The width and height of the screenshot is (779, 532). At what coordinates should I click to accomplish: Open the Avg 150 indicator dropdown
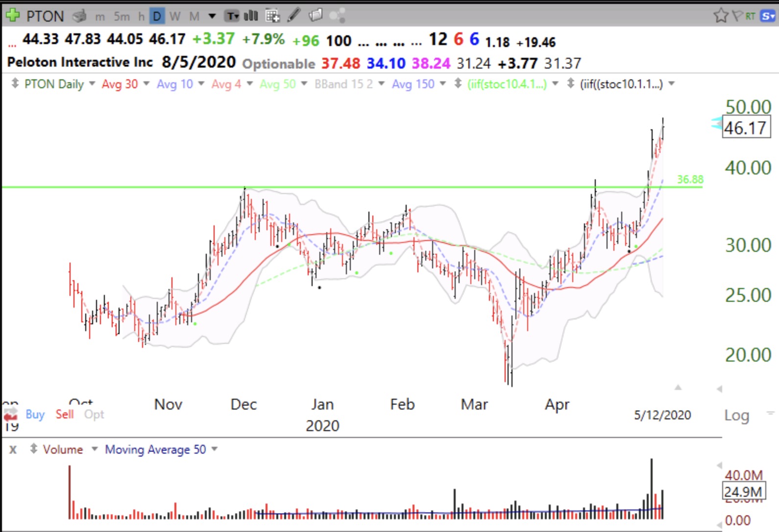[x=443, y=84]
